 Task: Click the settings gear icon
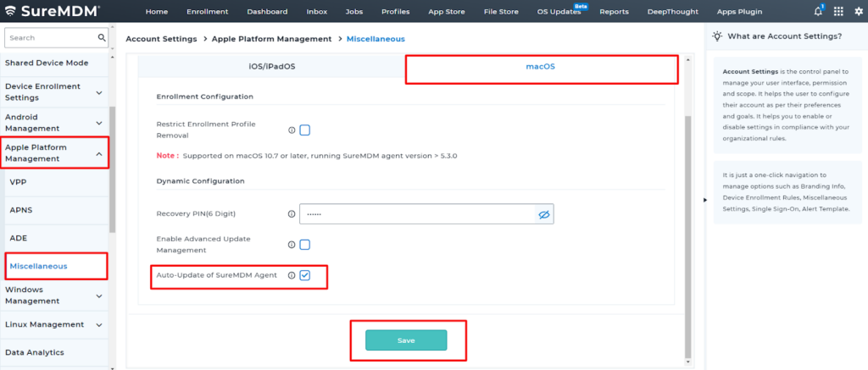coord(857,12)
